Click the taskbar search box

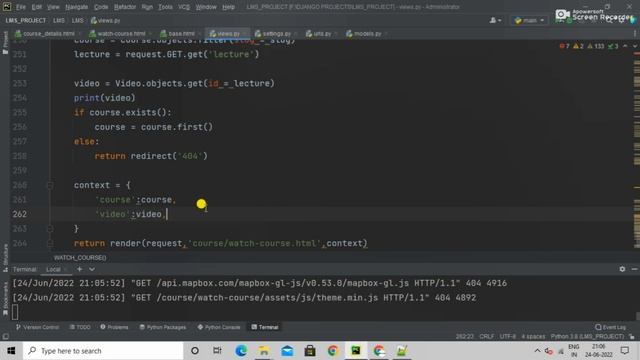click(103, 351)
